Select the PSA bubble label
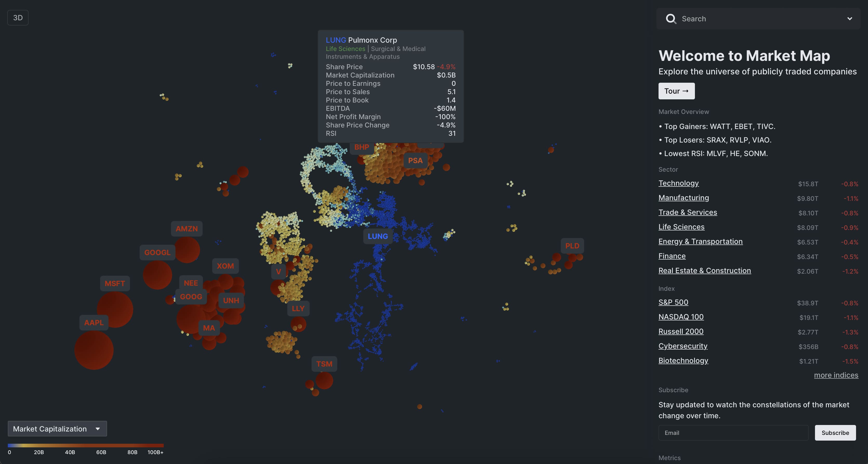 tap(416, 161)
